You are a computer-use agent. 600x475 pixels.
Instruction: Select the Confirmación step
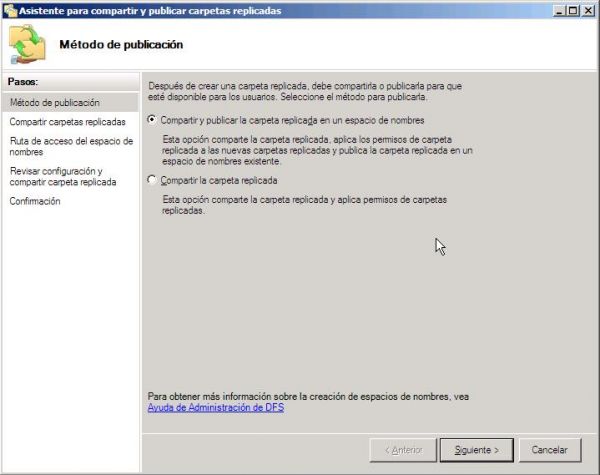pos(35,201)
